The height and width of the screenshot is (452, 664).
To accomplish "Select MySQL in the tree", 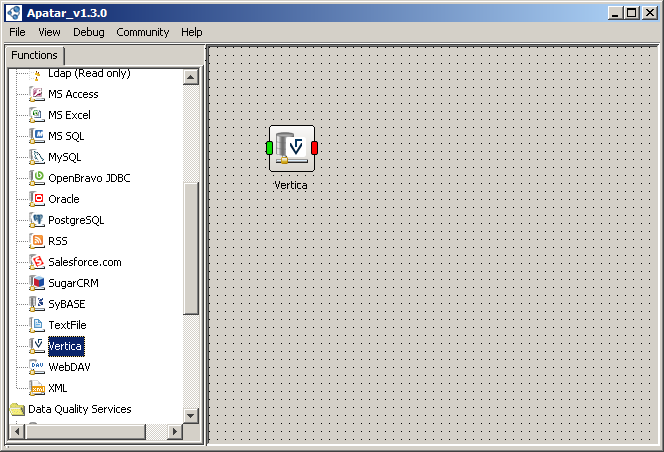I will click(x=64, y=157).
